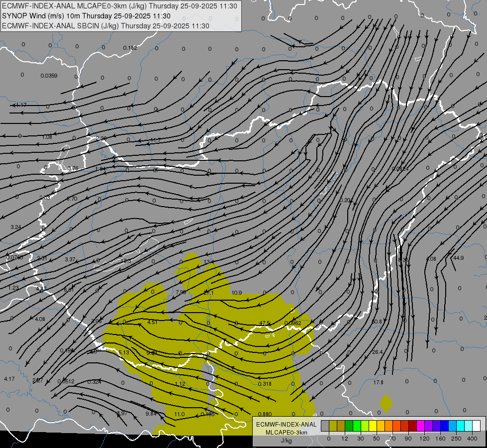The image size is (487, 448).
Task: Click the dark red legend swatch
Action: click(x=412, y=426)
